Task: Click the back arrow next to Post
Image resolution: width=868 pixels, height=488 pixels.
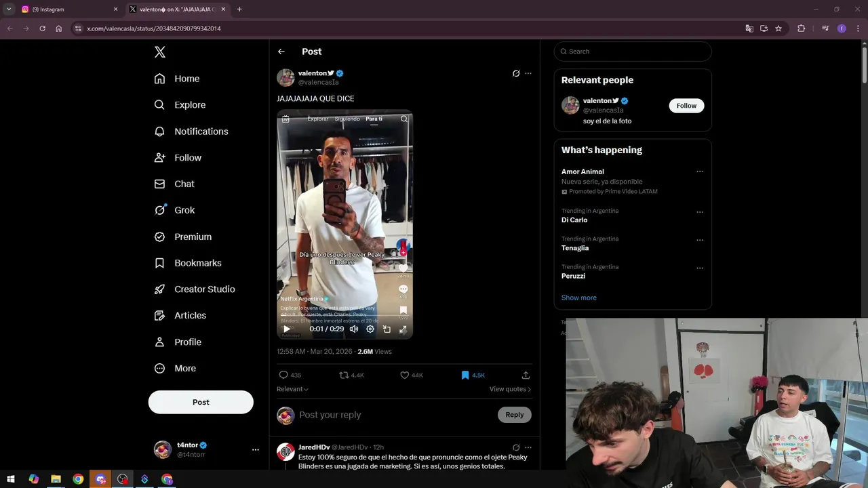Action: point(281,52)
